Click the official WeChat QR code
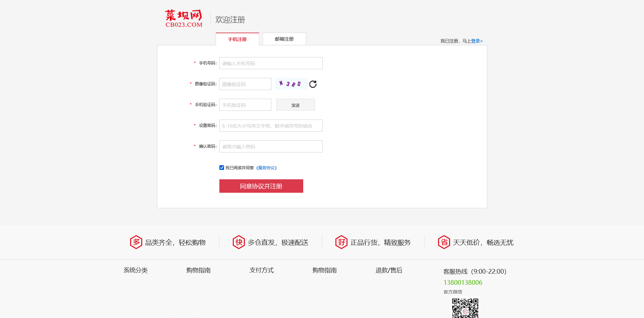Viewport: 644px width, 318px height. [465, 308]
